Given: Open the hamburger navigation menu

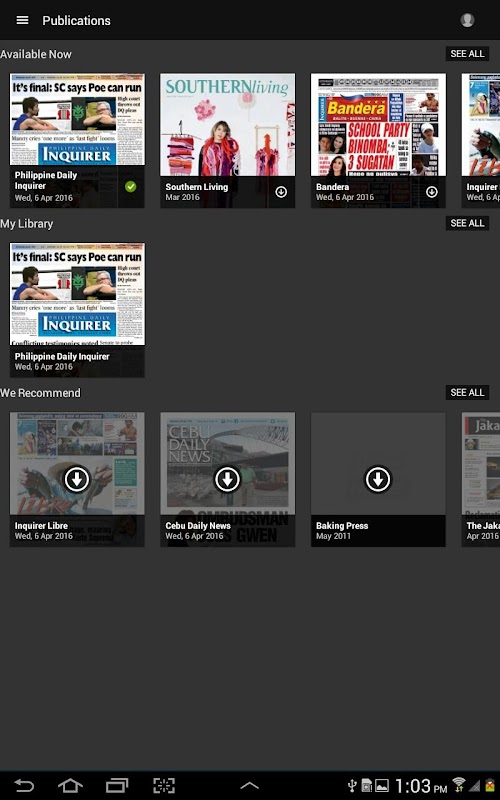Looking at the screenshot, I should tap(22, 20).
